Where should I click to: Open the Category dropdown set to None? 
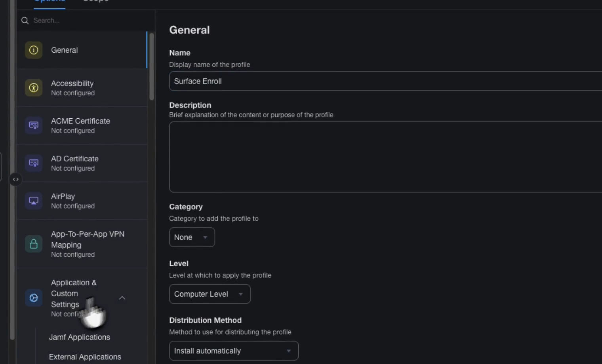[x=192, y=237]
